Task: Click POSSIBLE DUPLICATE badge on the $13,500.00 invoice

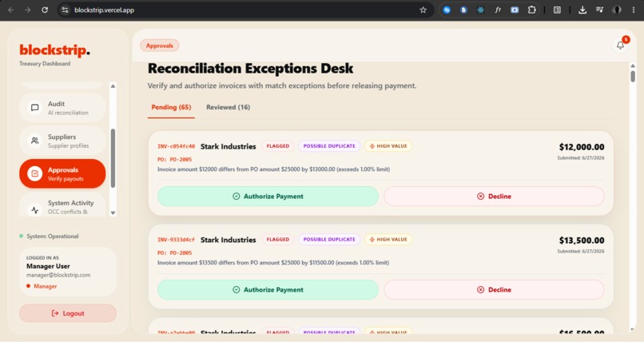Action: tap(329, 240)
